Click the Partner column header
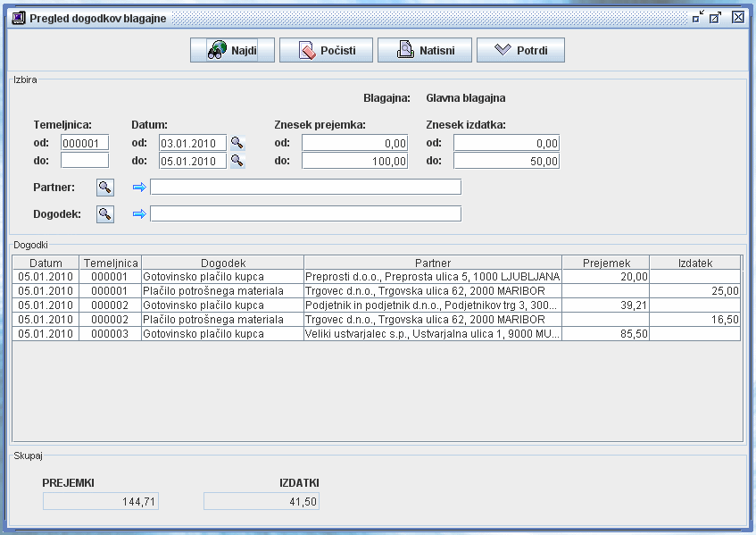Viewport: 756px width, 535px height. (x=432, y=263)
